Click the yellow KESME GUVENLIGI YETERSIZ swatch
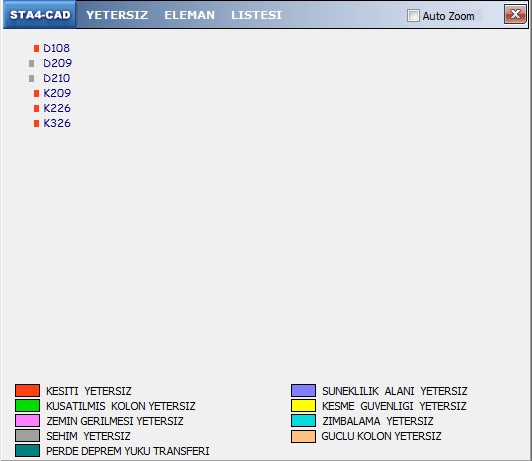This screenshot has height=461, width=532. coord(303,405)
